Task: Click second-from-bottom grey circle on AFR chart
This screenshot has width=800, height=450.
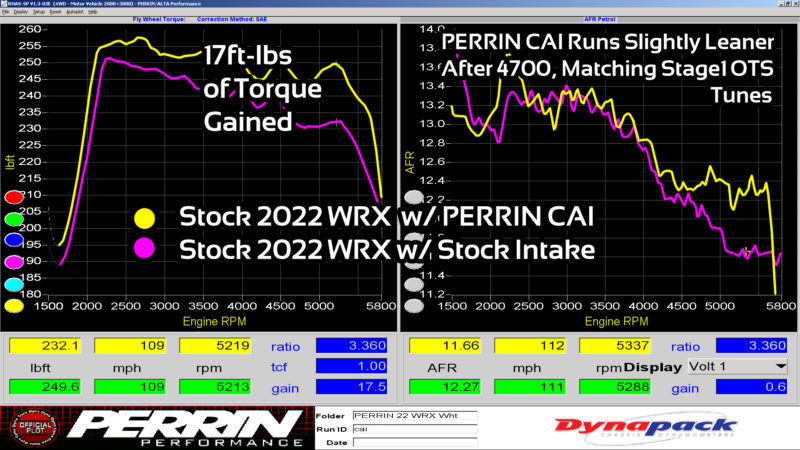Action: (414, 284)
